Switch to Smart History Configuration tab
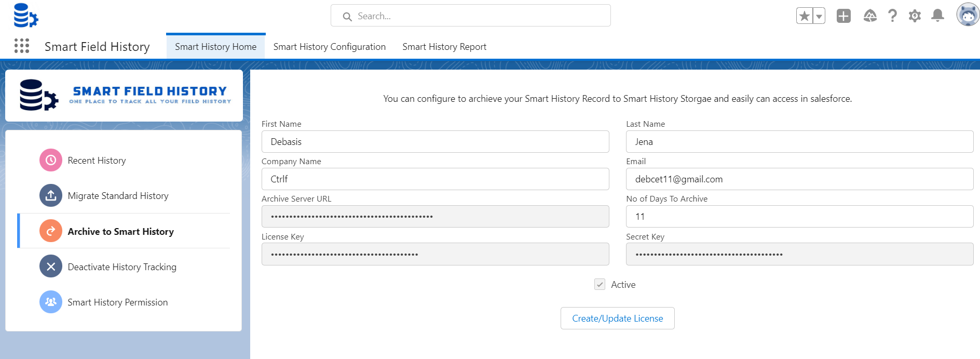Image resolution: width=980 pixels, height=359 pixels. [x=329, y=47]
